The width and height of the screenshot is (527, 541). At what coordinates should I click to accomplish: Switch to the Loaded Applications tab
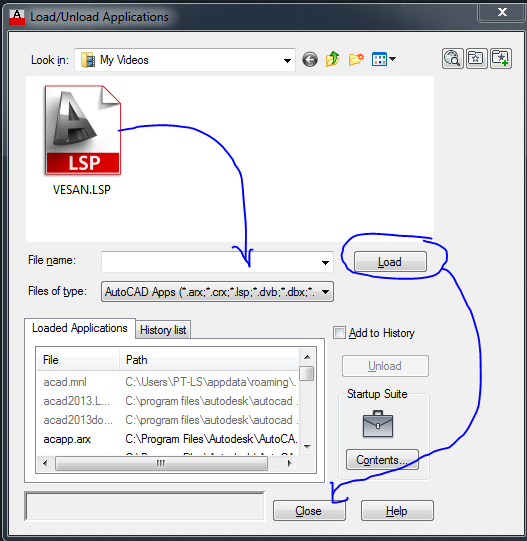point(80,328)
